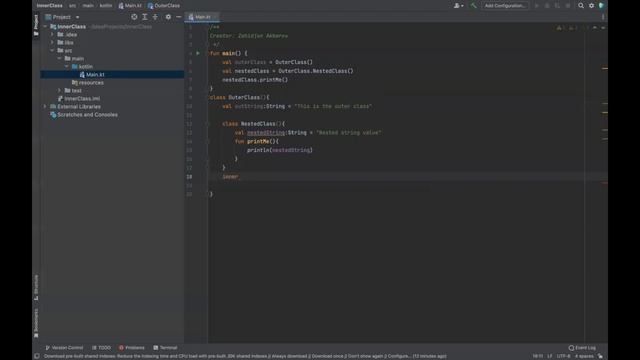
Task: Click src breadcrumb in navigation bar
Action: tap(72, 6)
